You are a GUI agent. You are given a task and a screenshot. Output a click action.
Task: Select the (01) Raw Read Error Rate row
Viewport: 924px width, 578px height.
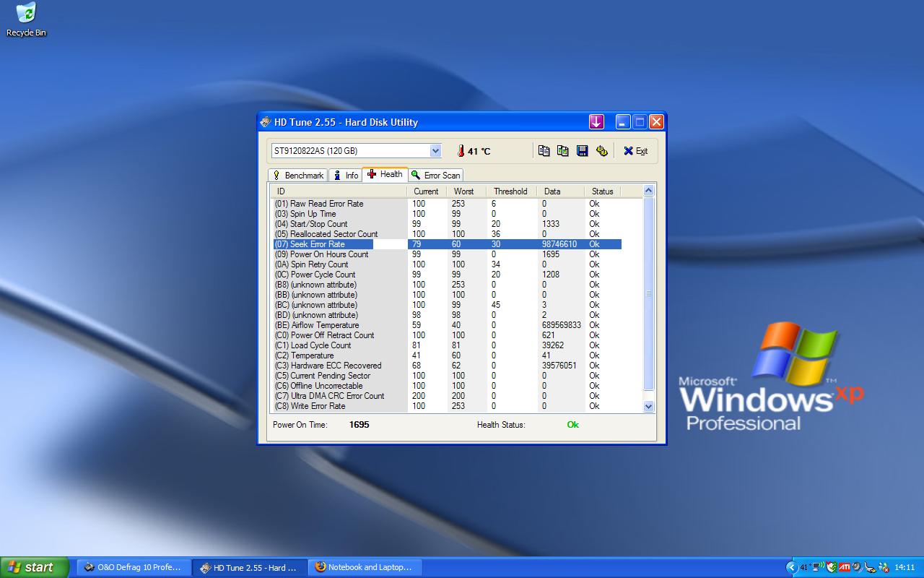click(x=447, y=204)
